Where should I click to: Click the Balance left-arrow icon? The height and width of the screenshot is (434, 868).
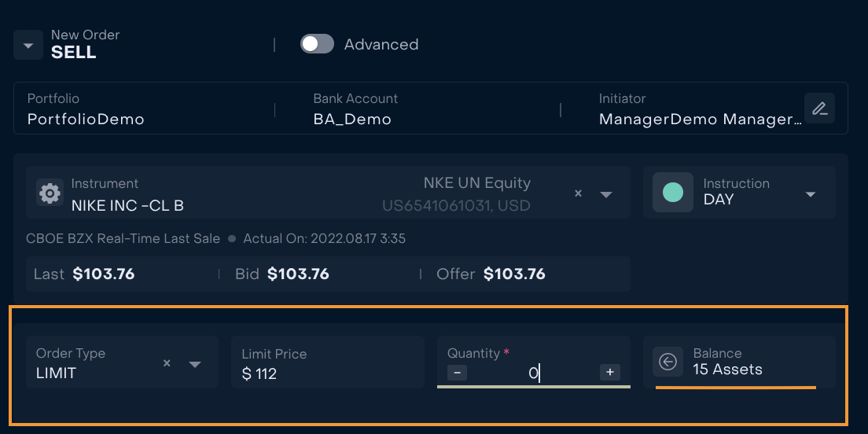coord(668,362)
